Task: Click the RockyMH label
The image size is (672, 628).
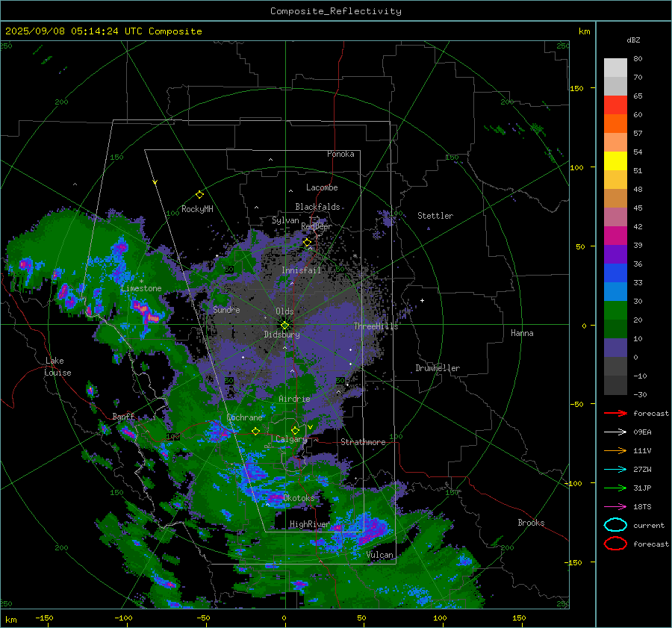Action: [x=197, y=209]
